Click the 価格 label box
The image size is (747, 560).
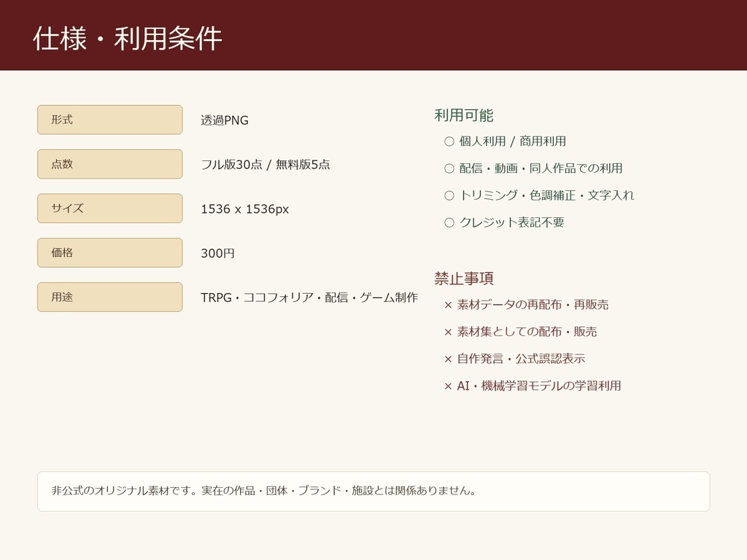pyautogui.click(x=110, y=253)
